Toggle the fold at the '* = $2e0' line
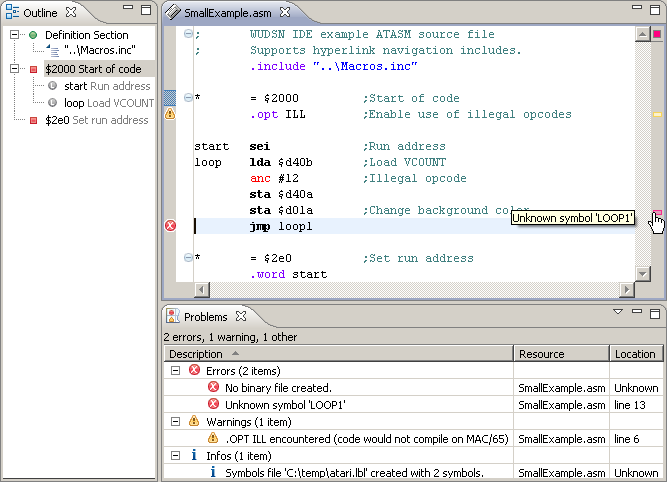 [188, 258]
